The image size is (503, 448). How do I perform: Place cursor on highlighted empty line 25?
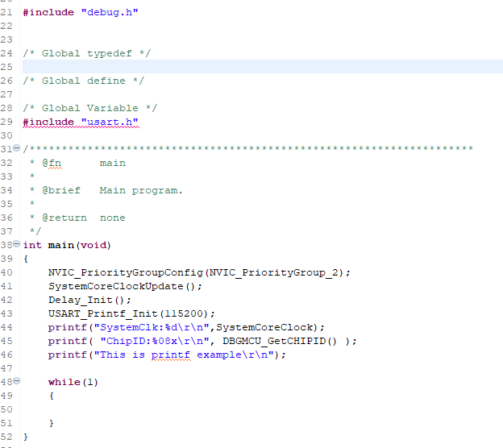242,67
